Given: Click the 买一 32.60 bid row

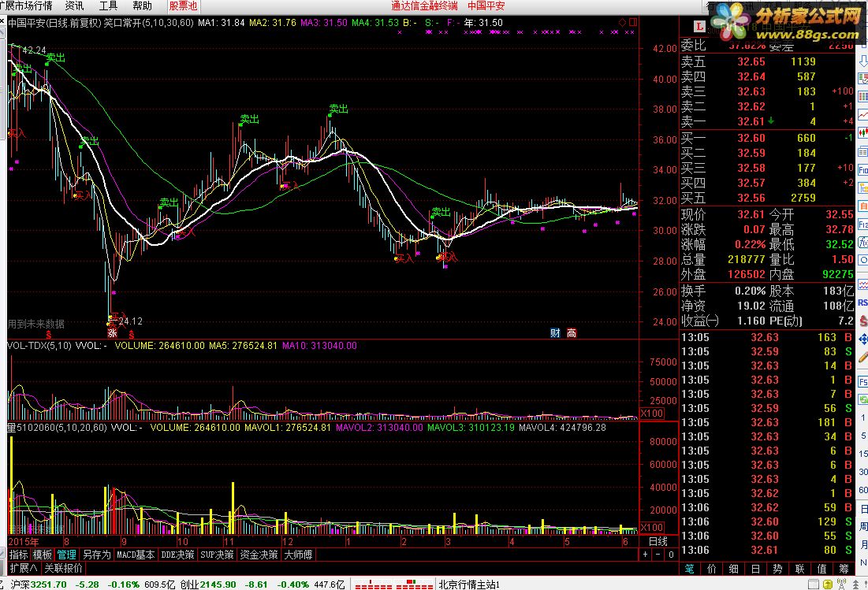Looking at the screenshot, I should [768, 138].
